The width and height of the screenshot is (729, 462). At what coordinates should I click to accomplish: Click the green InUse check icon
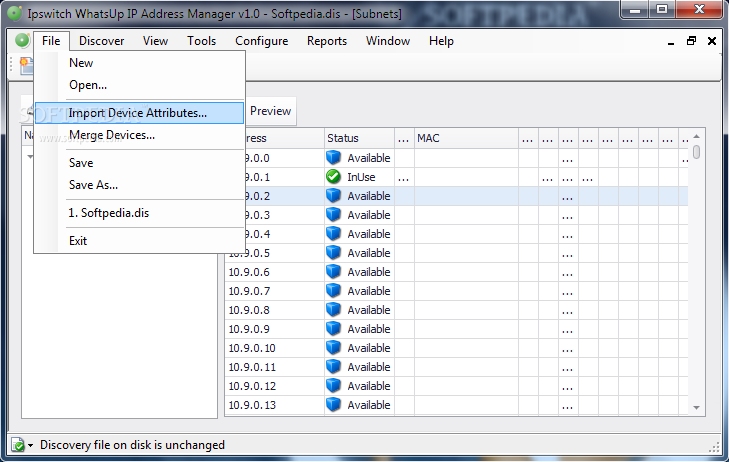(x=333, y=177)
